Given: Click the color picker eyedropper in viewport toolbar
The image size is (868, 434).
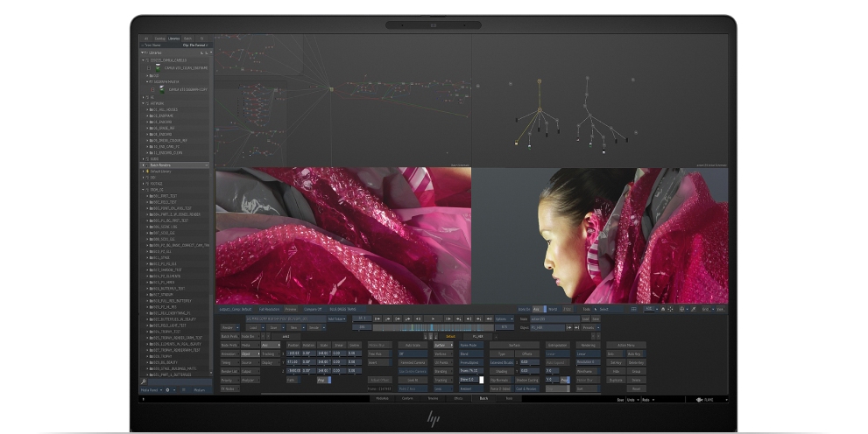Looking at the screenshot, I should (693, 309).
